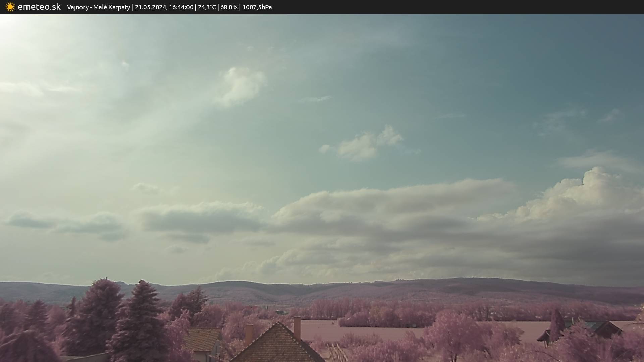
Task: Click the right chimney on the central roof
Action: (x=297, y=328)
